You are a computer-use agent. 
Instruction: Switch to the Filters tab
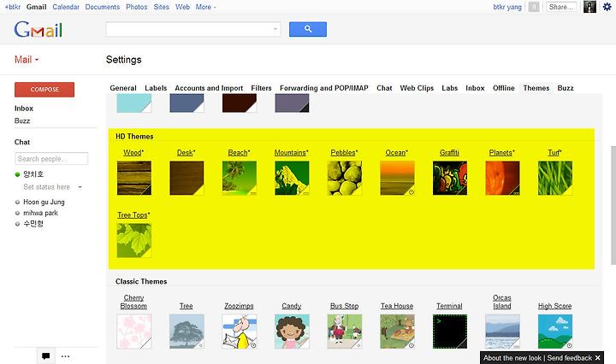click(x=261, y=88)
